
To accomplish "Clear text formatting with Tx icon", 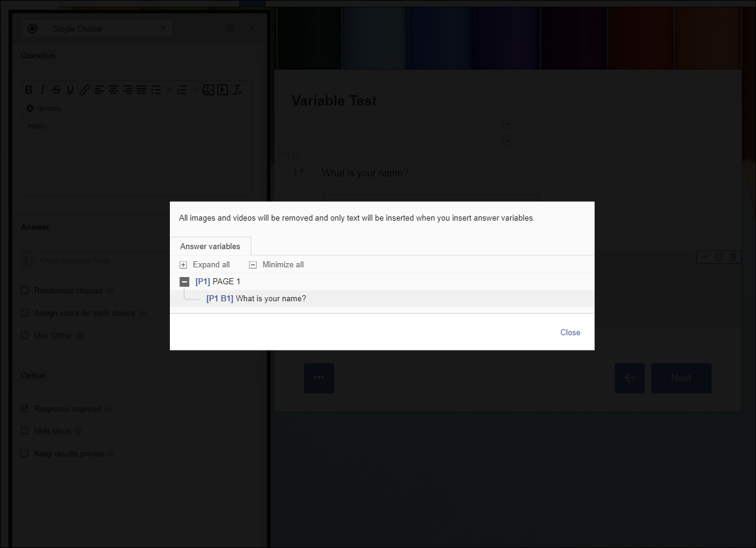I will [x=237, y=90].
